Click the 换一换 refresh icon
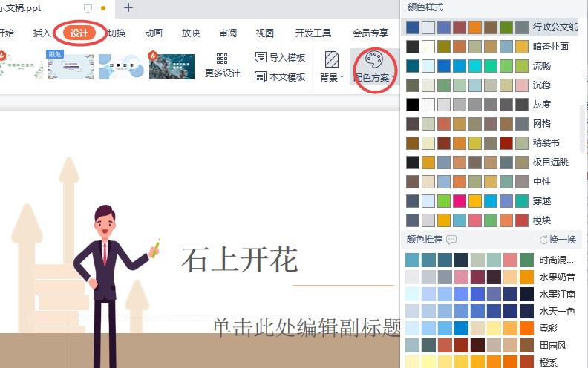The height and width of the screenshot is (368, 588). tap(543, 240)
